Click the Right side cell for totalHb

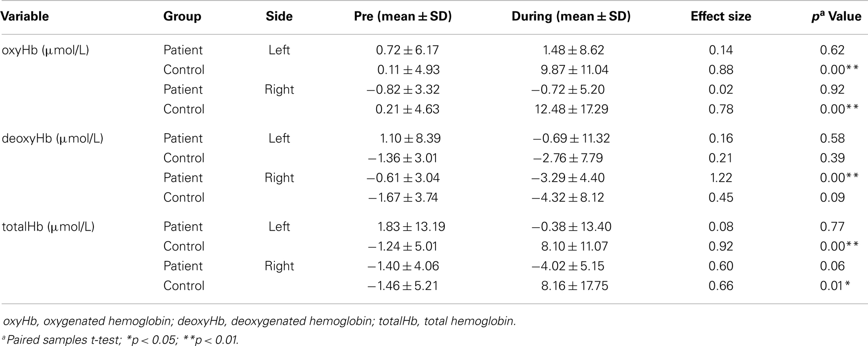point(279,266)
